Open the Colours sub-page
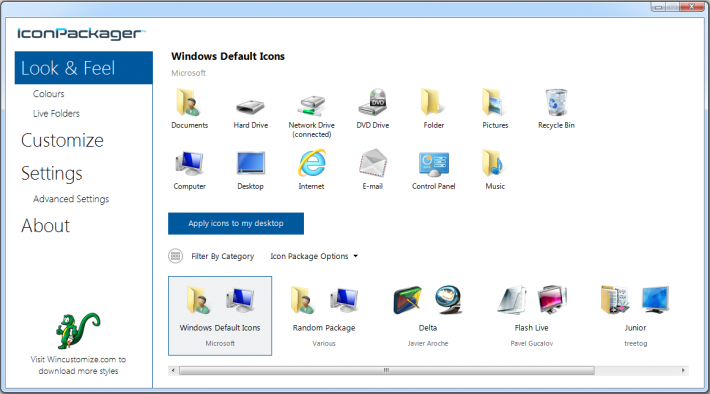The width and height of the screenshot is (710, 394). (x=48, y=94)
